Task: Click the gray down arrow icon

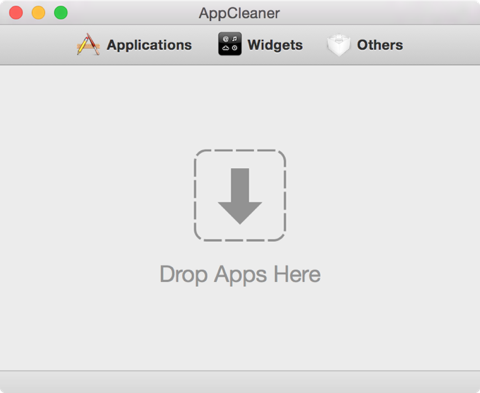Action: (240, 196)
